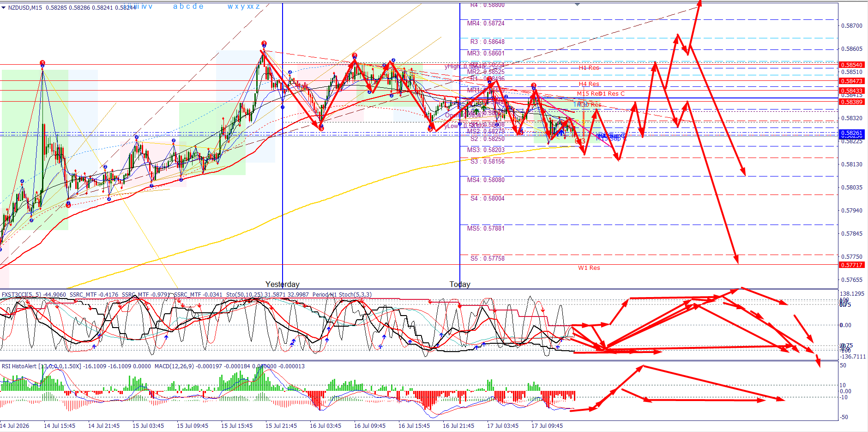Click the chart shift triangle marker at top
This screenshot has height=432, width=868.
577,4
